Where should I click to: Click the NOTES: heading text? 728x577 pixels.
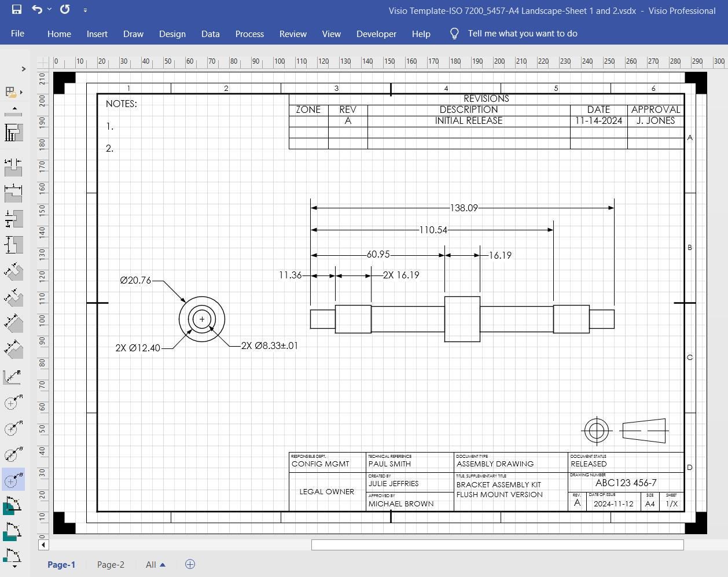pyautogui.click(x=122, y=104)
